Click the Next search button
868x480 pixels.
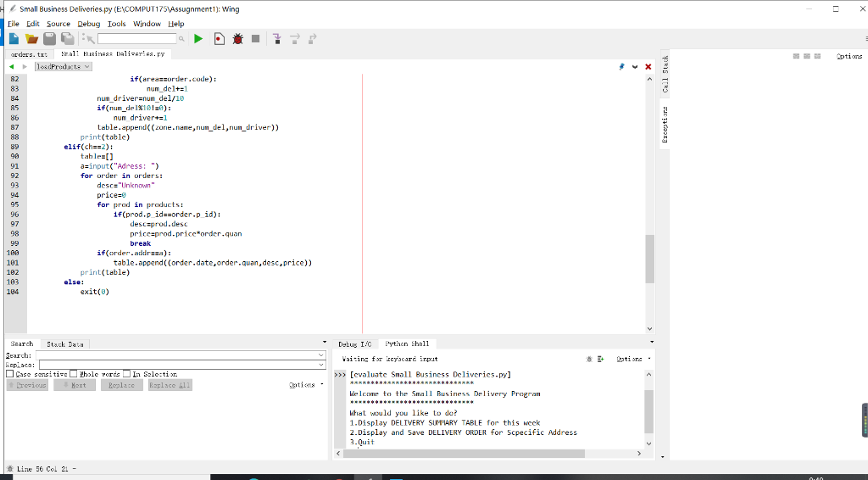[75, 385]
